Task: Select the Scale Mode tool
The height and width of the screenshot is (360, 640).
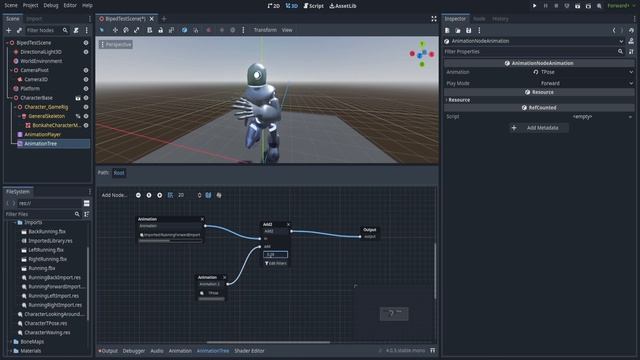Action: pyautogui.click(x=137, y=30)
